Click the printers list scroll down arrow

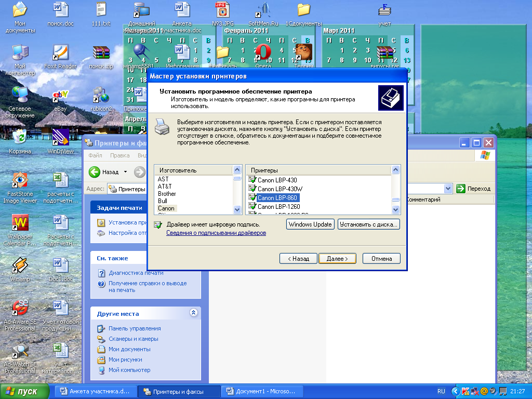pos(395,210)
